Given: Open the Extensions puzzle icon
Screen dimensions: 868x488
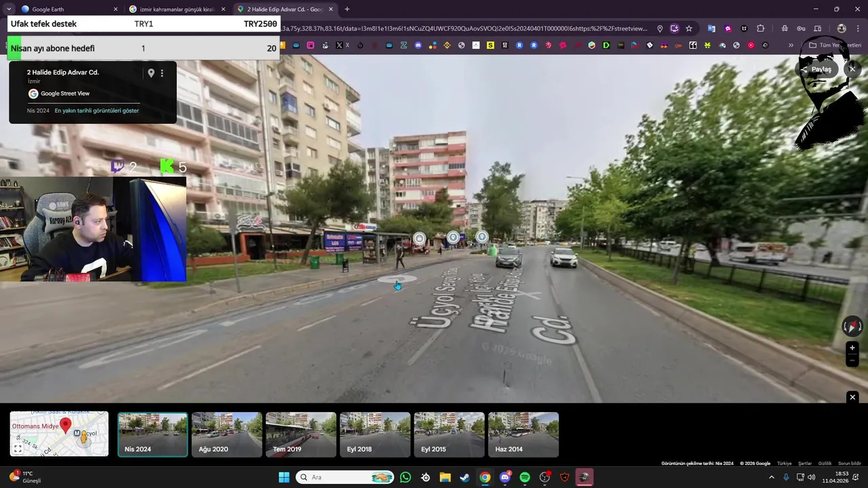Looking at the screenshot, I should click(760, 28).
